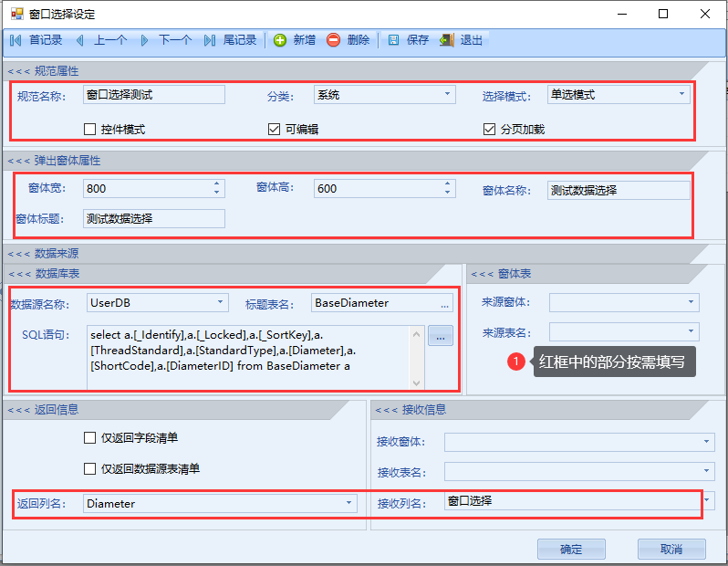Collapse the 数据来源 section header

point(355,253)
